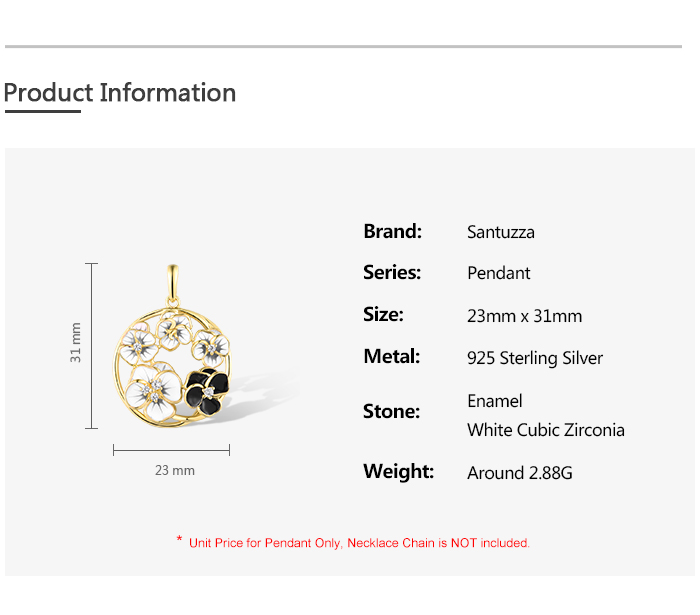
Task: Click the large white flower on pendant
Action: (x=153, y=392)
